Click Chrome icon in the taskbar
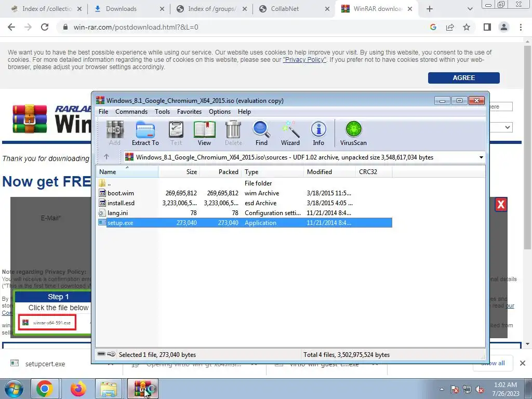The image size is (532, 399). 45,389
